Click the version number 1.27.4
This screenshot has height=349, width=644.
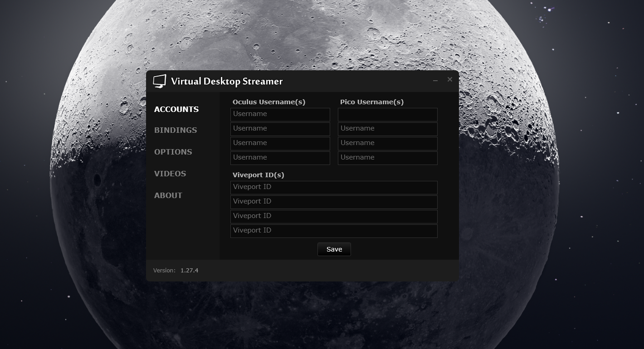pos(190,270)
